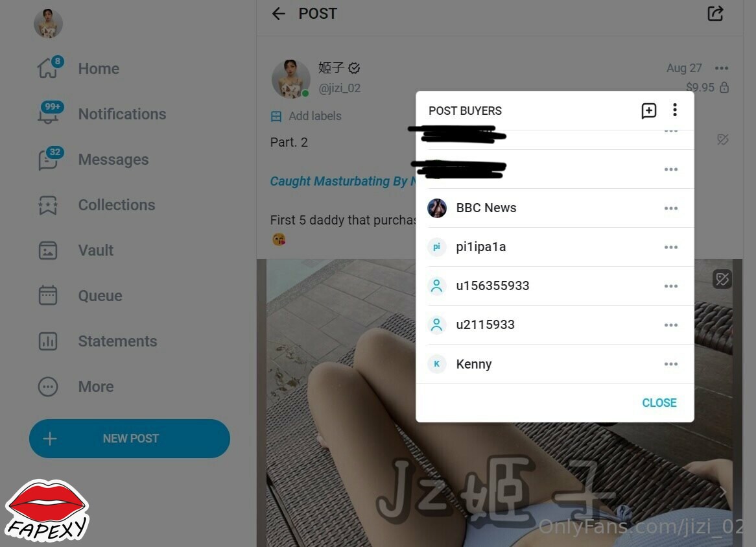Open the profile avatar at top of sidebar

[48, 23]
